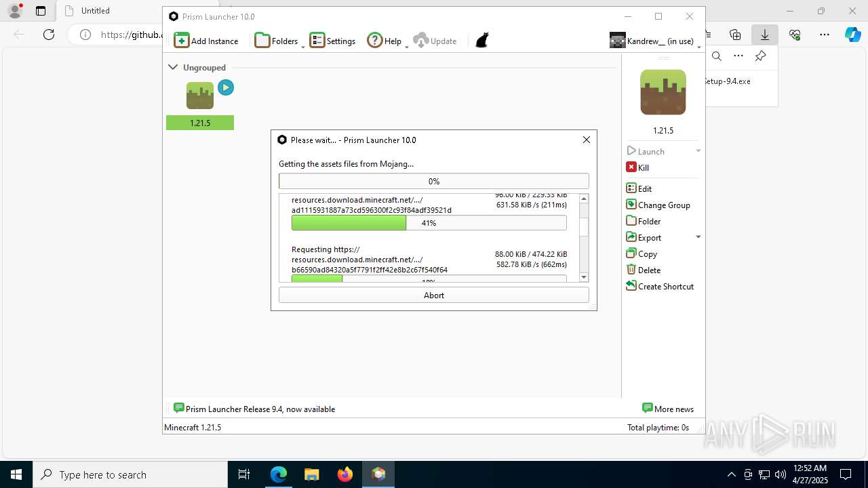The image size is (868, 488).
Task: Create Shortcut for the instance
Action: click(660, 286)
